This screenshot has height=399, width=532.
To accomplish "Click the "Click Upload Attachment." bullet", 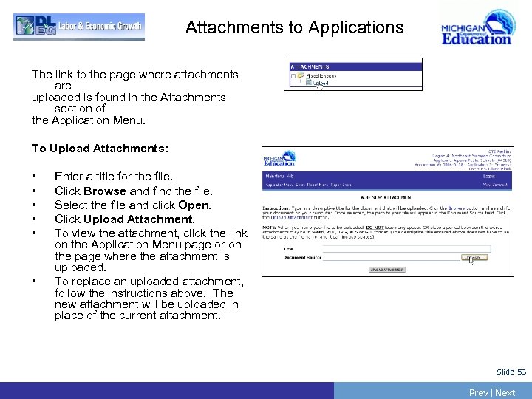I will tap(125, 219).
